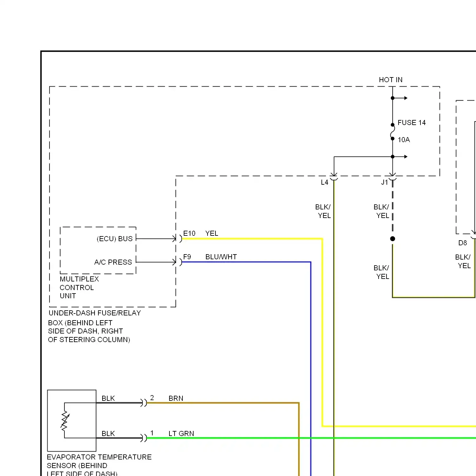Image resolution: width=476 pixels, height=476 pixels.
Task: Click the HOT IN label
Action: (391, 80)
